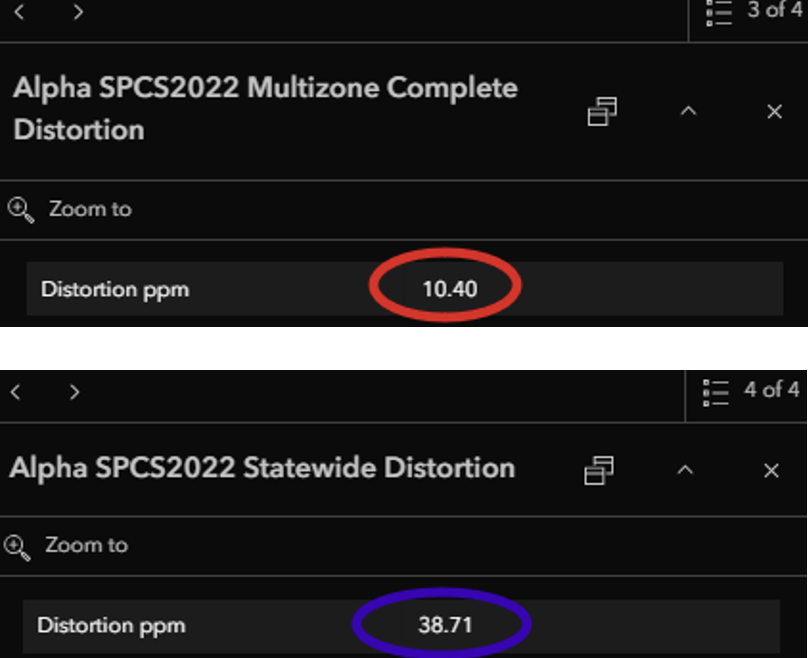Close the Statewide Distortion popup
This screenshot has height=658, width=808.
pos(771,470)
